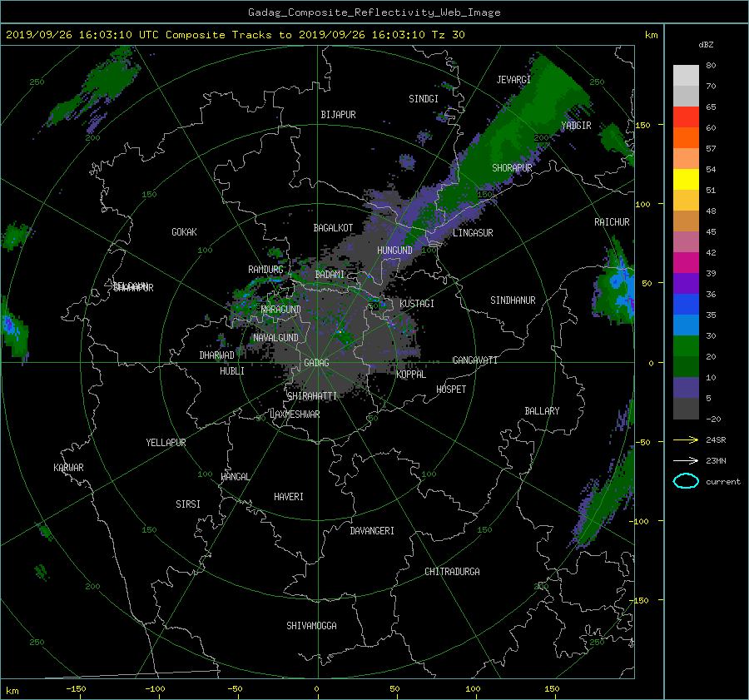Click the SHIRAHATTI city label
The image size is (749, 700).
click(x=312, y=396)
